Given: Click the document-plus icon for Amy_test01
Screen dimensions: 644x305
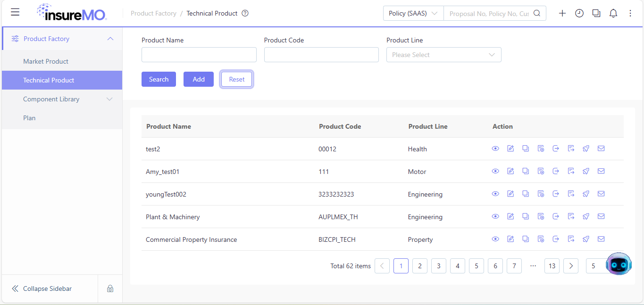Looking at the screenshot, I should click(x=541, y=171).
